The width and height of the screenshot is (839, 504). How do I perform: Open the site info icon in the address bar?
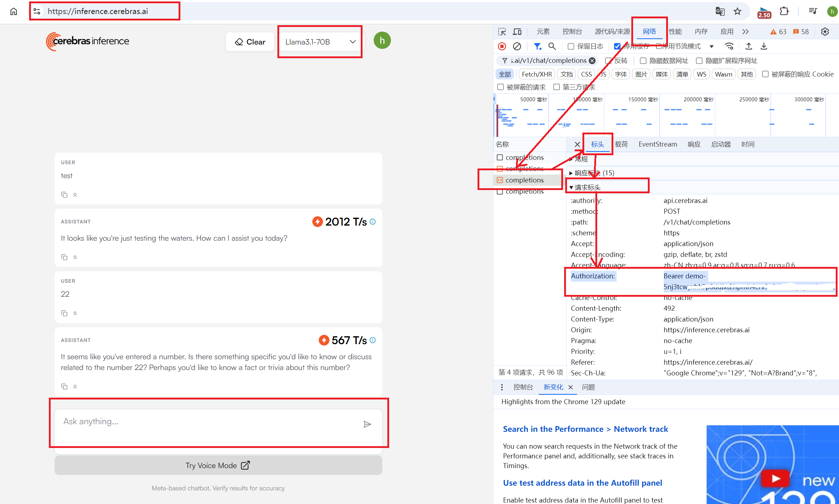click(x=37, y=11)
